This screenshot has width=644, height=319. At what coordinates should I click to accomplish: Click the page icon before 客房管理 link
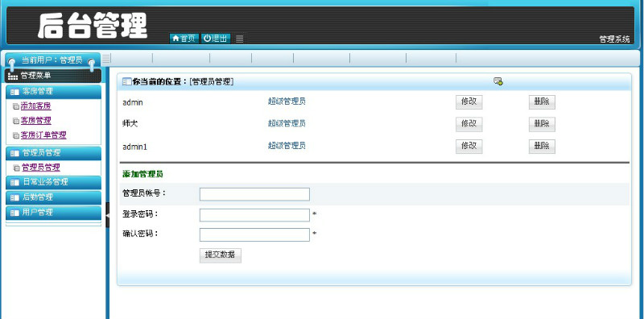(16, 121)
